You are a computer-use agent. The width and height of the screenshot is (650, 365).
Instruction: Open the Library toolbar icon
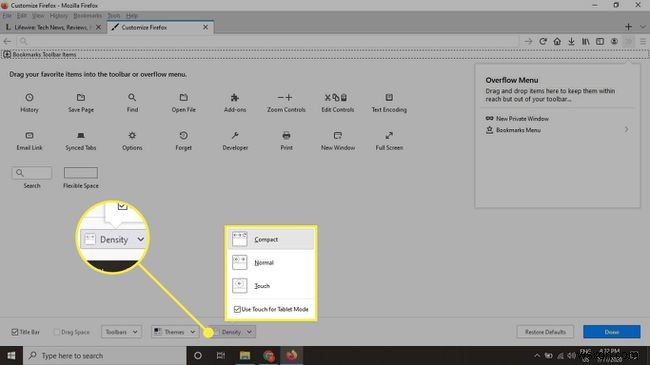click(x=585, y=41)
